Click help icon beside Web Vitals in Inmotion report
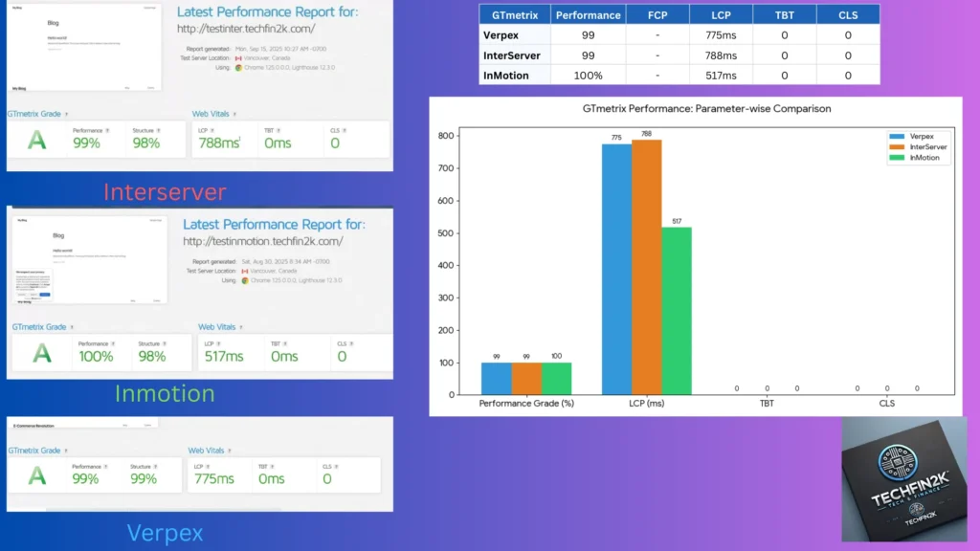This screenshot has width=980, height=551. (240, 327)
